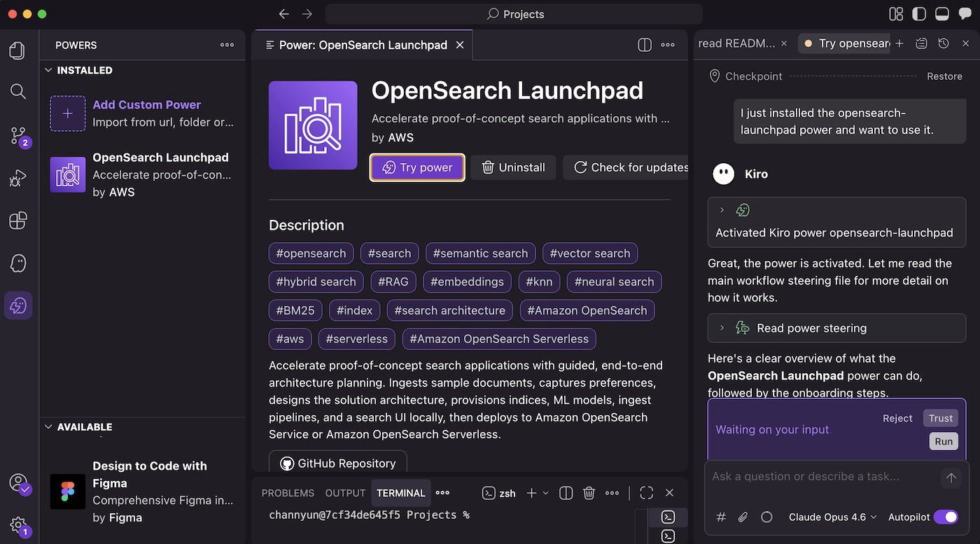Click the Try power button
The width and height of the screenshot is (980, 544).
(x=417, y=167)
